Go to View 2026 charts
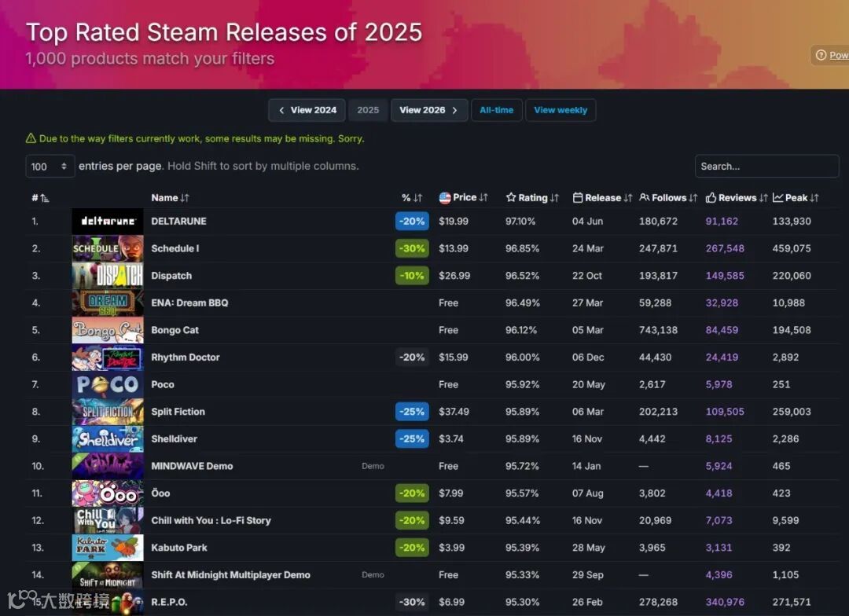 [x=429, y=110]
